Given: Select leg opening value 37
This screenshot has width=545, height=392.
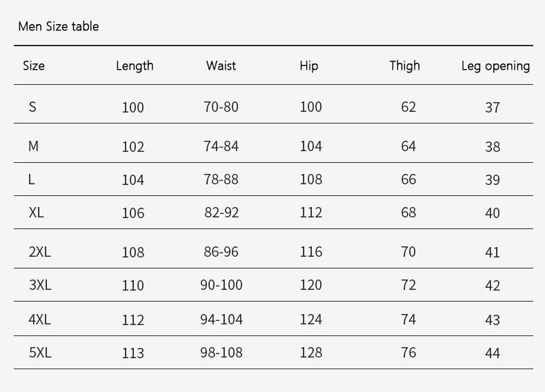Looking at the screenshot, I should pyautogui.click(x=493, y=108).
